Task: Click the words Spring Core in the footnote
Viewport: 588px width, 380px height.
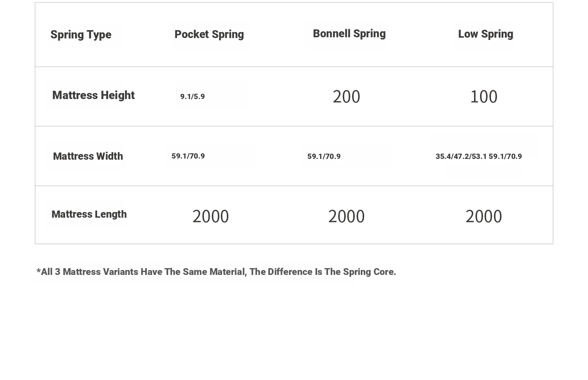Action: tap(369, 272)
